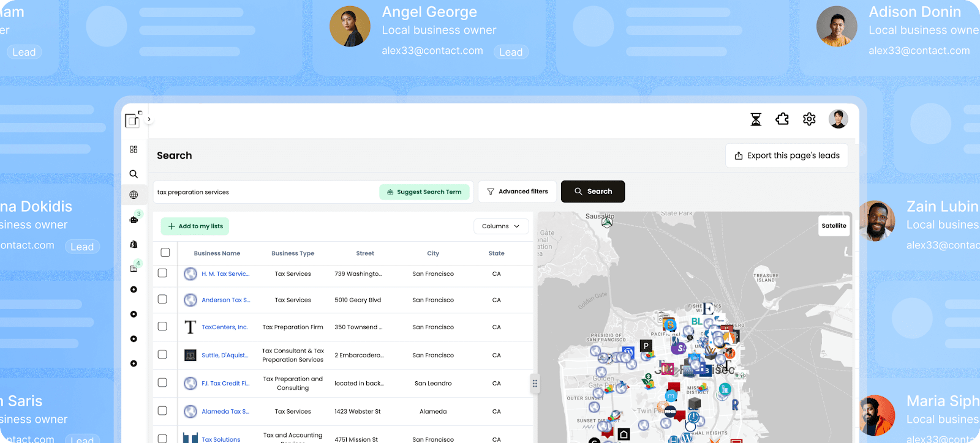Image resolution: width=980 pixels, height=443 pixels.
Task: Sort by the Street column header
Action: [365, 253]
